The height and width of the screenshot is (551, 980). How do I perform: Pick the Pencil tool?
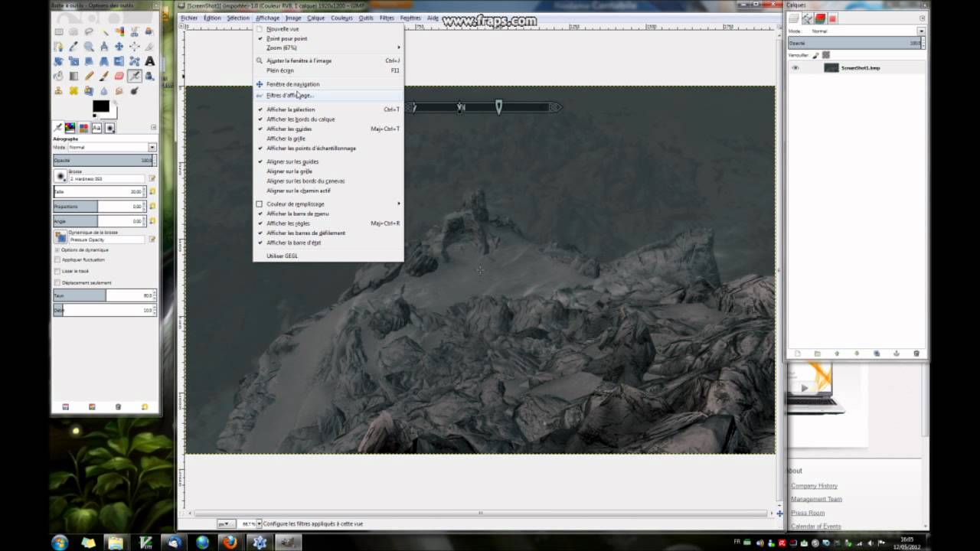(89, 76)
